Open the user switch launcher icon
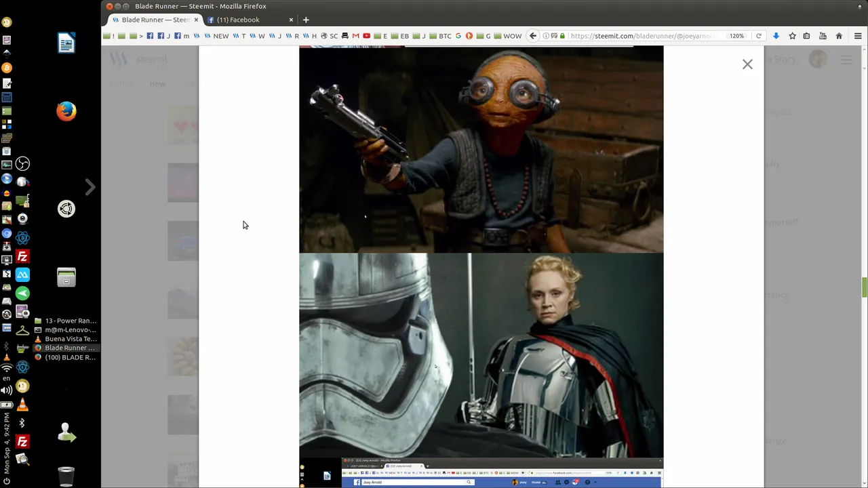This screenshot has width=868, height=488. (x=66, y=432)
